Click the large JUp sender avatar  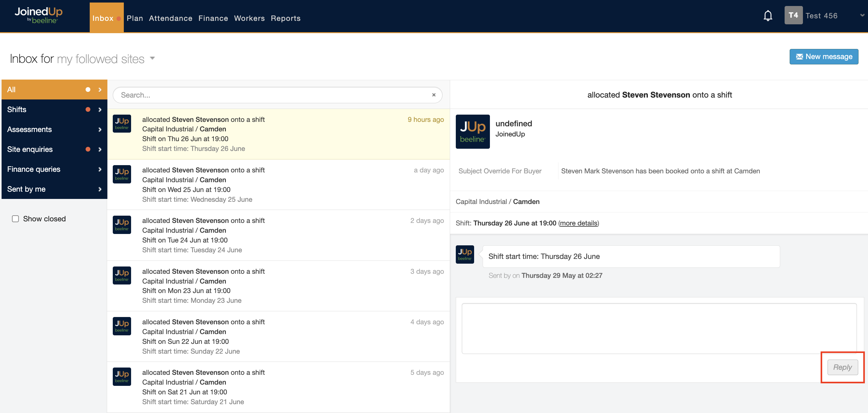[473, 131]
